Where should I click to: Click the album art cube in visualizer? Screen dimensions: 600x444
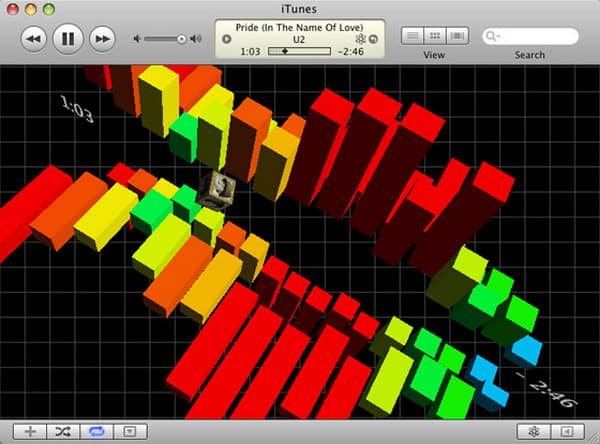pos(216,191)
